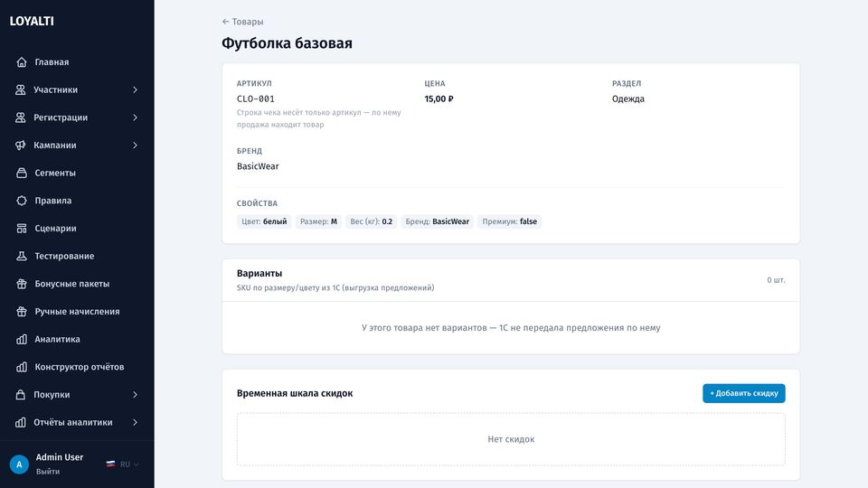
Task: Click the Футболка базовая page title
Action: tap(287, 43)
